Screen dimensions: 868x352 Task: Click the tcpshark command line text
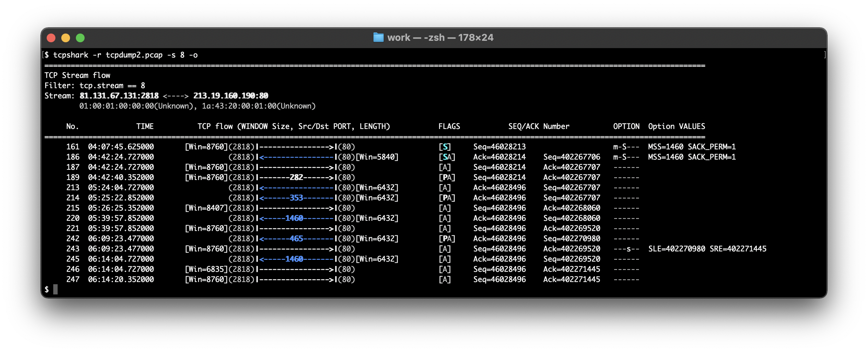pyautogui.click(x=125, y=55)
